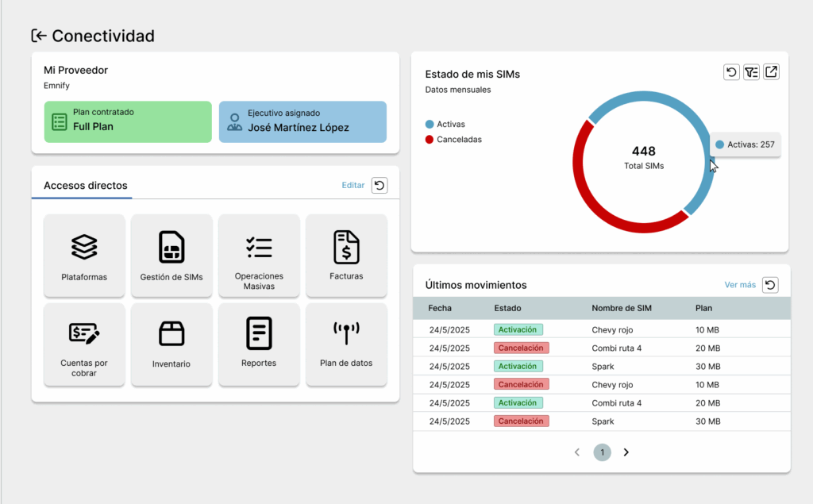
Task: Click the back arrow icon beside Conectividad
Action: click(x=39, y=36)
